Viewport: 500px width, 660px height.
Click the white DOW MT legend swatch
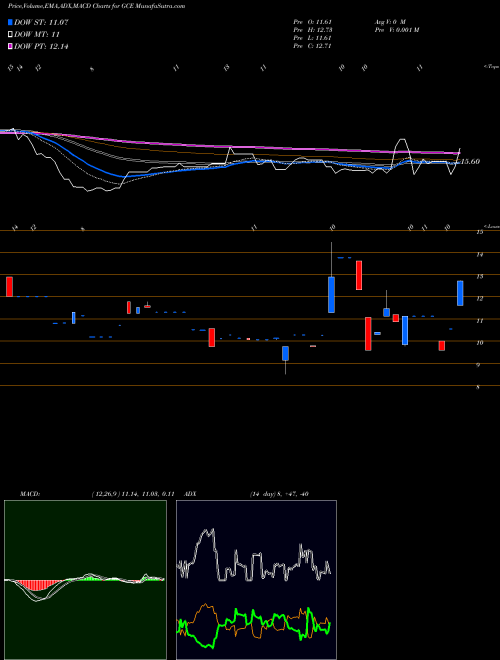(11, 35)
